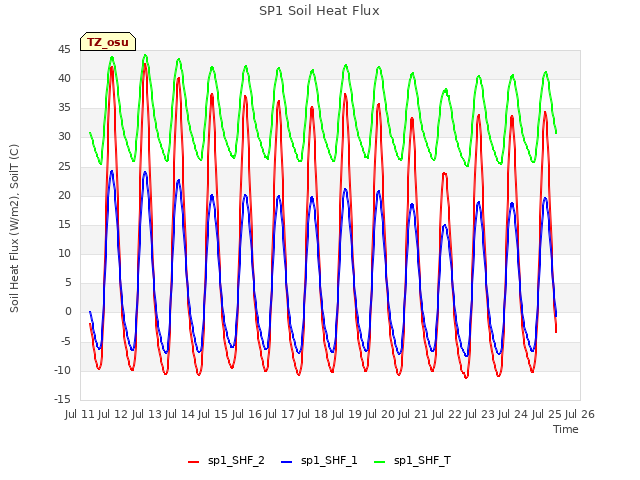Click the -5 y-axis tick label
The height and width of the screenshot is (480, 640).
point(66,342)
